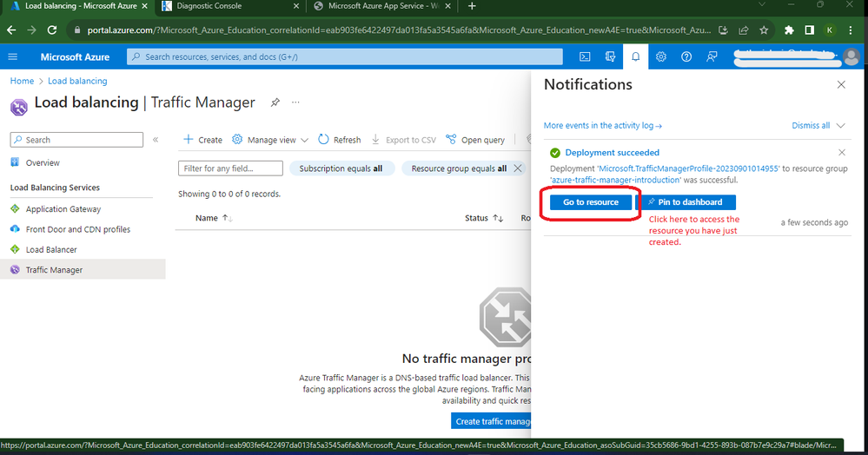The width and height of the screenshot is (868, 455).
Task: Open More events in the activity log
Action: point(602,126)
